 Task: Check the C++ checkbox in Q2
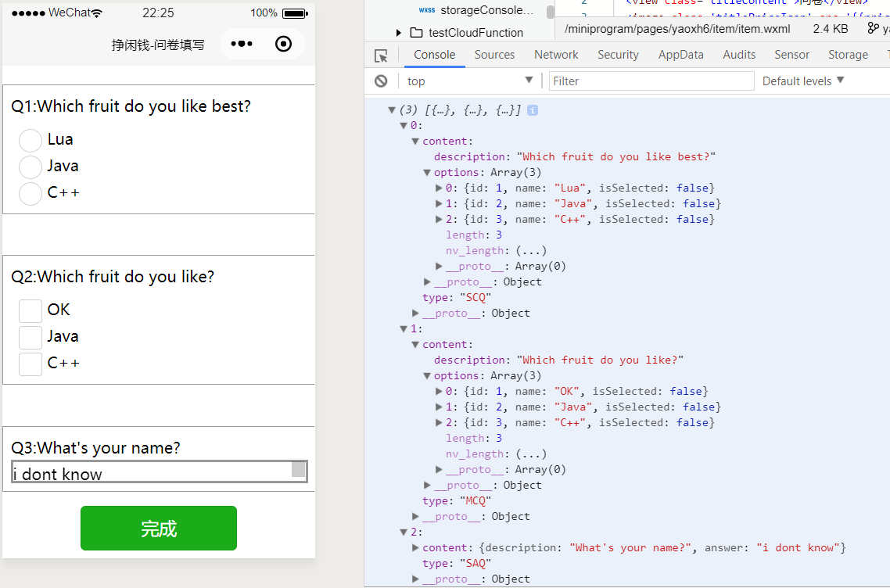click(31, 364)
